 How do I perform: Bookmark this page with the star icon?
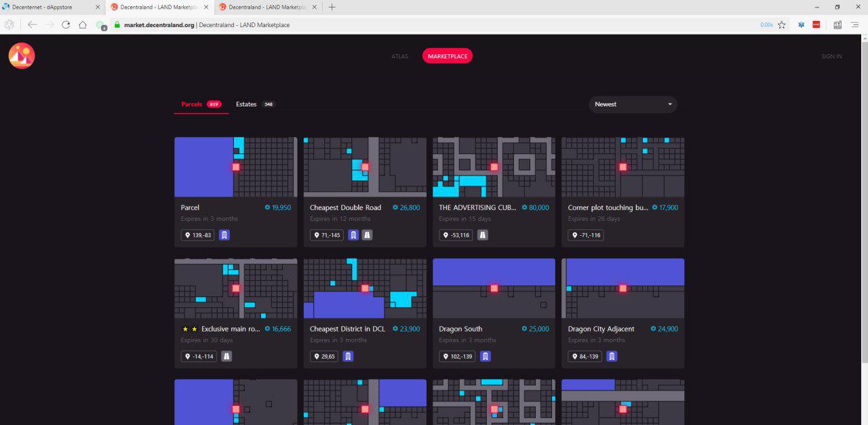(x=782, y=24)
